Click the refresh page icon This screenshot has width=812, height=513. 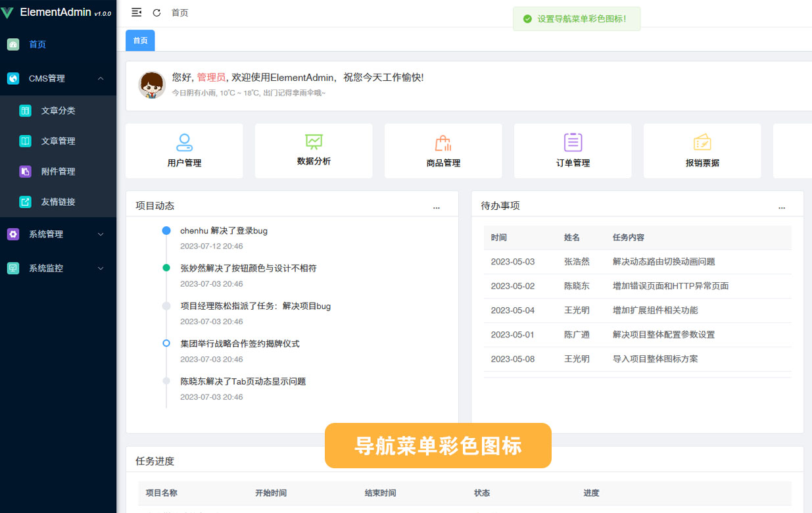coord(156,12)
